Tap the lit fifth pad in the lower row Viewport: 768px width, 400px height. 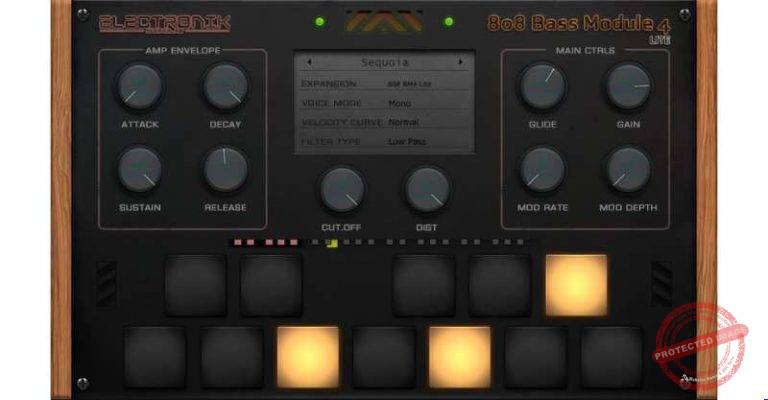(x=459, y=357)
